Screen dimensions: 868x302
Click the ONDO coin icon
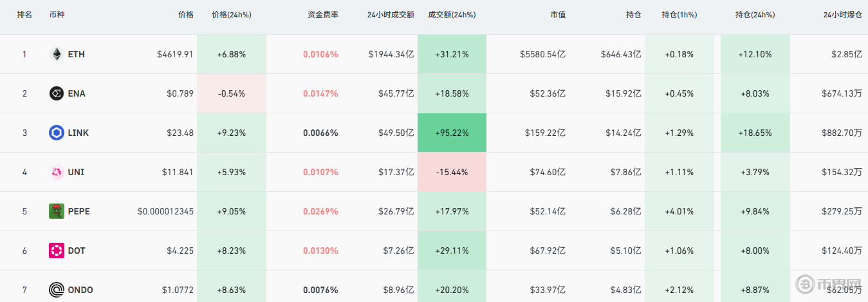56,290
